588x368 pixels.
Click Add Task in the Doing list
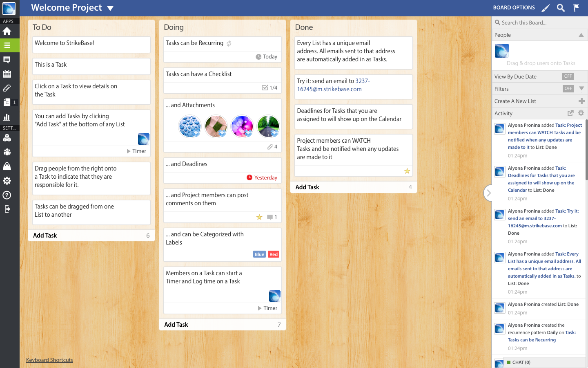click(x=176, y=325)
